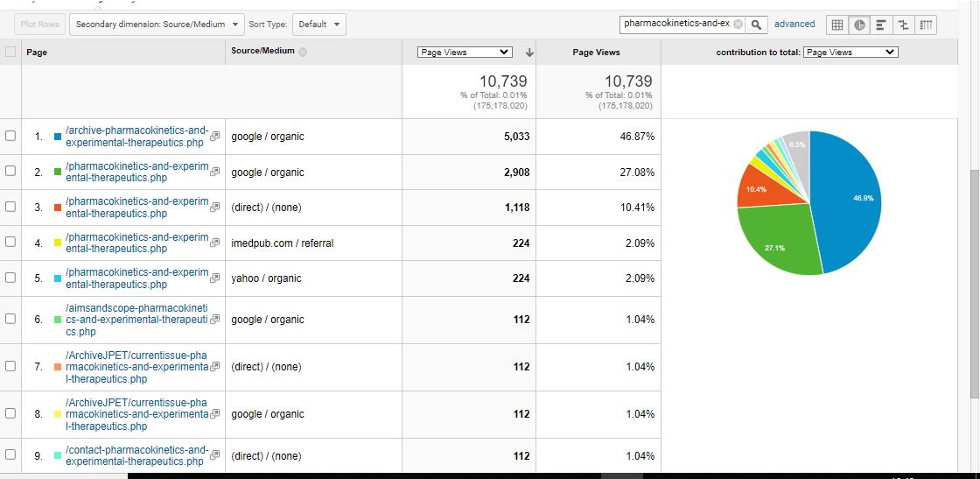The height and width of the screenshot is (479, 980).
Task: Select the percentage pie chart view icon
Action: pos(859,25)
